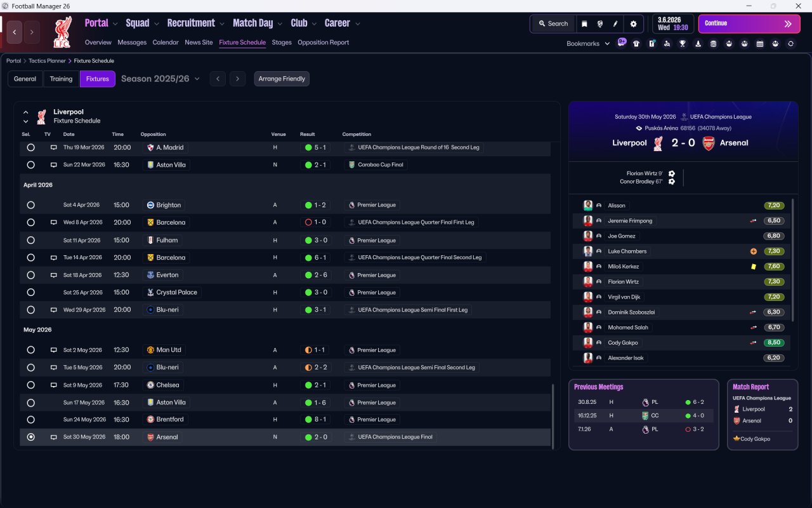The image size is (812, 508).
Task: Select the Man Utd fixture radio button
Action: [30, 350]
